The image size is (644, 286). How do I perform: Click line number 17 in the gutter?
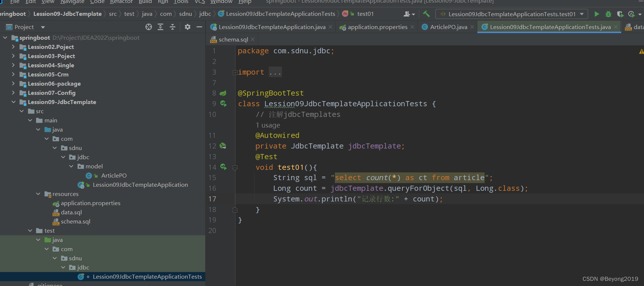point(212,199)
